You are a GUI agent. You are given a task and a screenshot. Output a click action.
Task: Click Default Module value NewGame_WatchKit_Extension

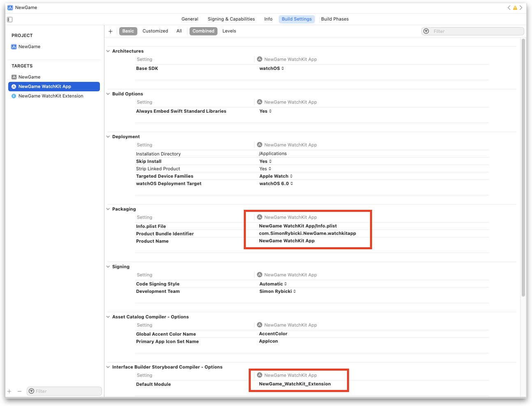coord(295,384)
